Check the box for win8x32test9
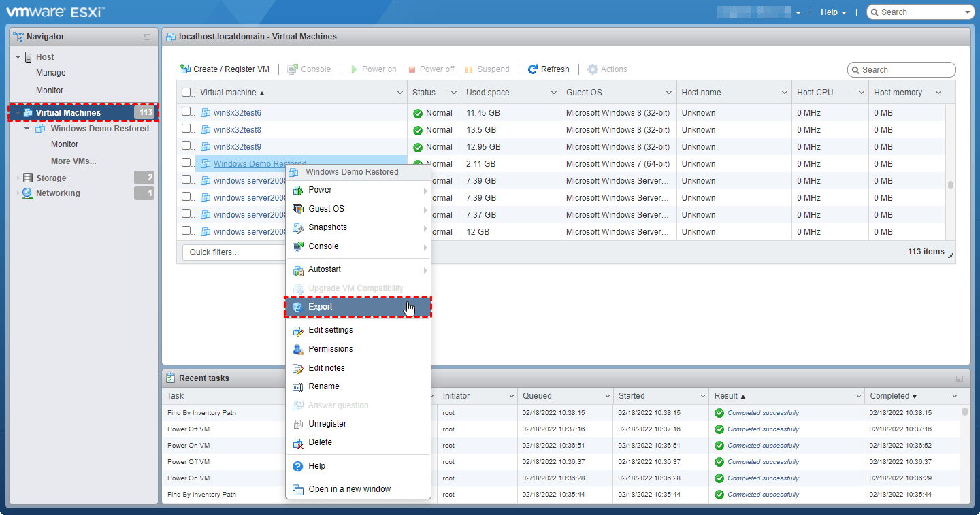 pyautogui.click(x=186, y=146)
